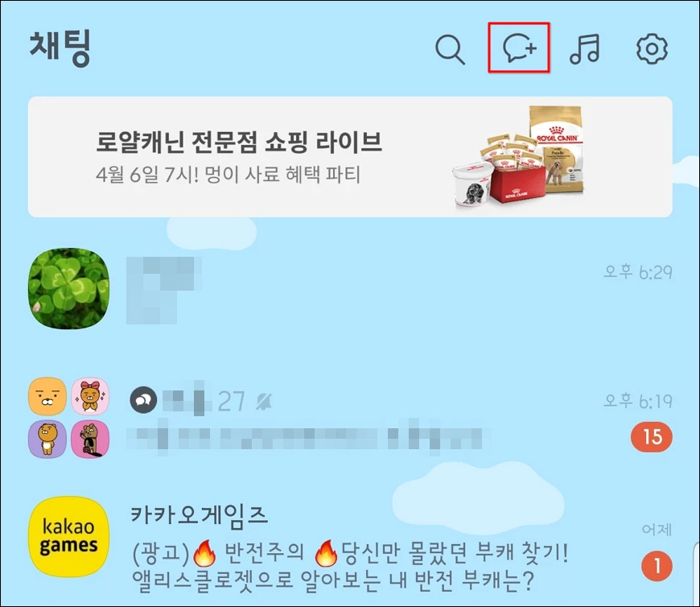Tap the open chat bubble badge icon
700x607 pixels.
click(x=143, y=400)
